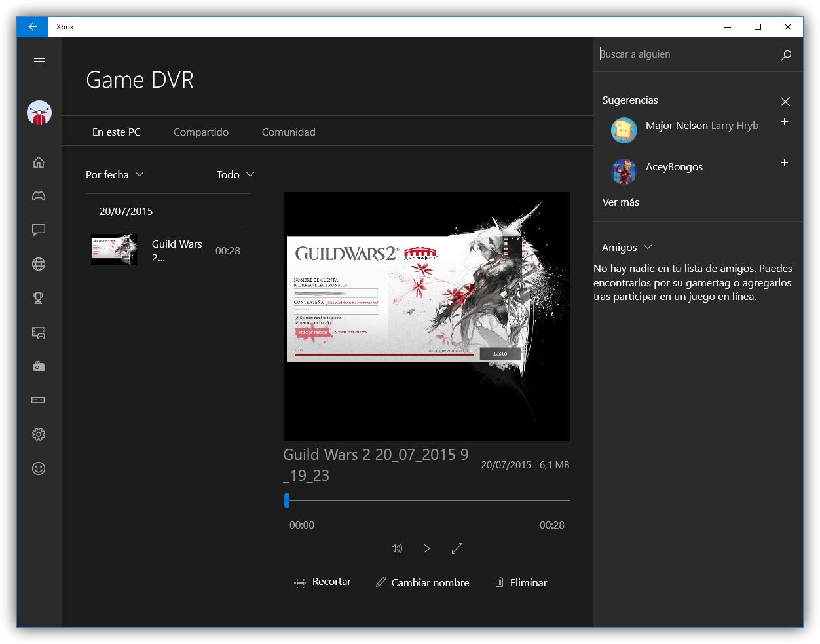Click the Recortar button
Image resolution: width=820 pixels, height=644 pixels.
(x=323, y=582)
